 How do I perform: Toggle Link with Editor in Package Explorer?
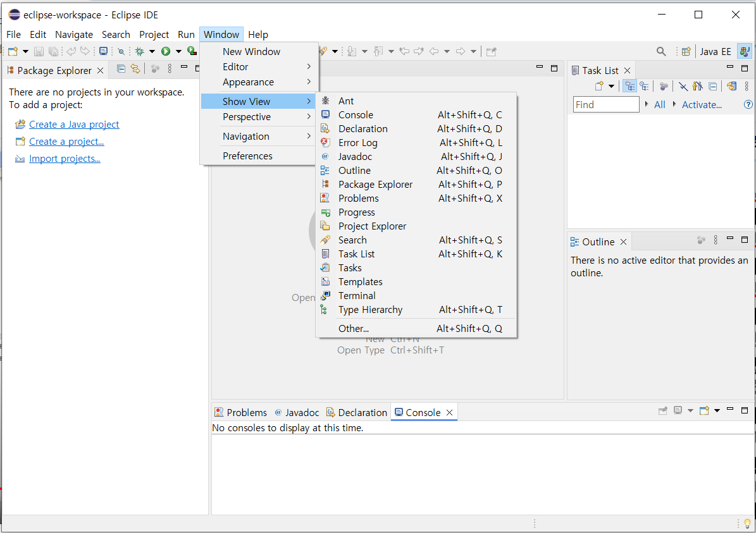[x=135, y=69]
